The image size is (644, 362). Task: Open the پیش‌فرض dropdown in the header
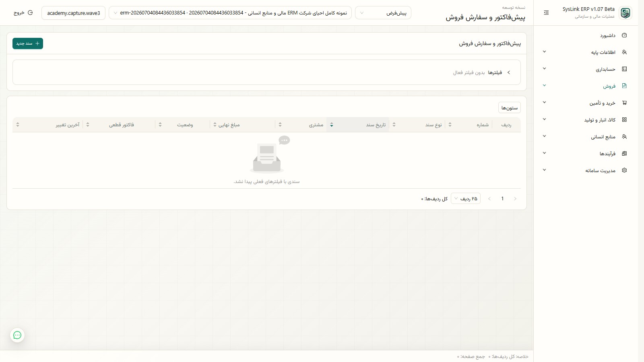[x=383, y=13]
